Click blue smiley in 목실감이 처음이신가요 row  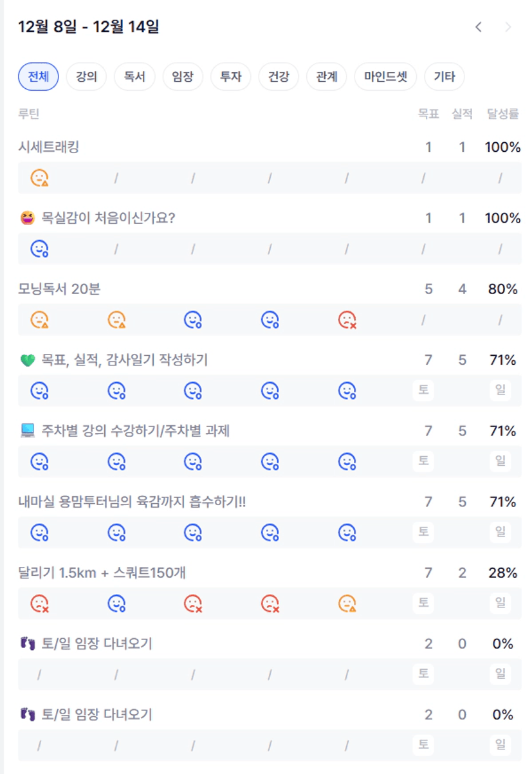point(40,248)
